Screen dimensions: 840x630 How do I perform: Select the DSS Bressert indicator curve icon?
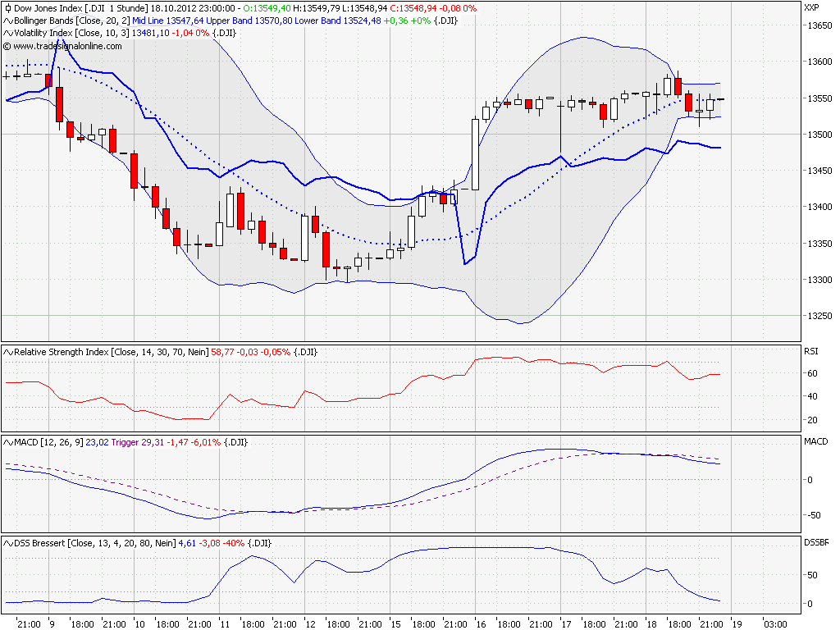click(7, 542)
